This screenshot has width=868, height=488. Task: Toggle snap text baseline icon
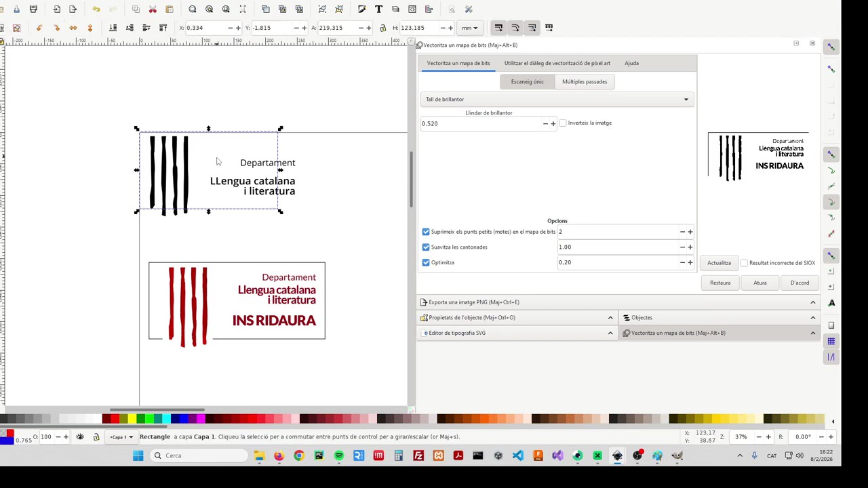pos(831,303)
